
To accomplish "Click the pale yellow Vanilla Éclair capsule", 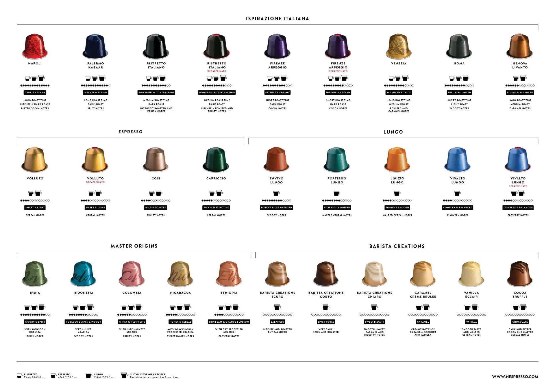I will pos(471,274).
